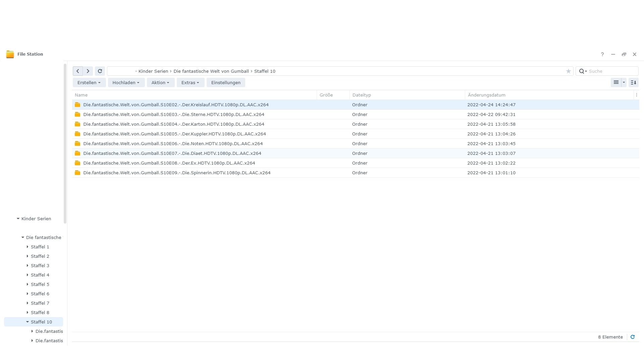Open the Hochladen dropdown

tap(126, 82)
